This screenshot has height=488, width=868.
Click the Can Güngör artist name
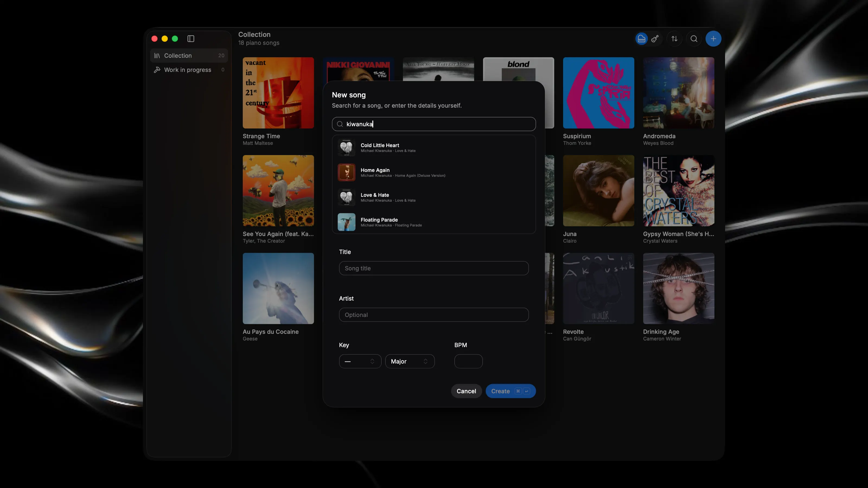(577, 339)
